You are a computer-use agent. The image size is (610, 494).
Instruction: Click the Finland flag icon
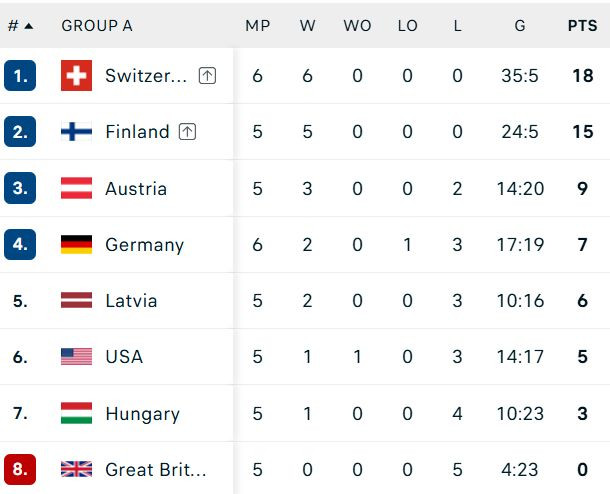[77, 131]
